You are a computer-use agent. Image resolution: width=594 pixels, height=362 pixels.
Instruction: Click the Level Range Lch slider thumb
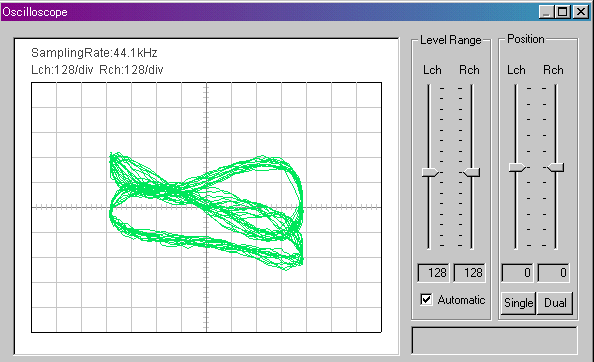[x=430, y=173]
